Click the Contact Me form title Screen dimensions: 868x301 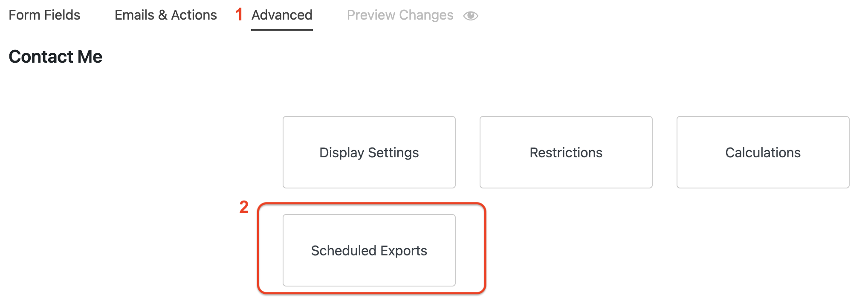click(x=55, y=56)
